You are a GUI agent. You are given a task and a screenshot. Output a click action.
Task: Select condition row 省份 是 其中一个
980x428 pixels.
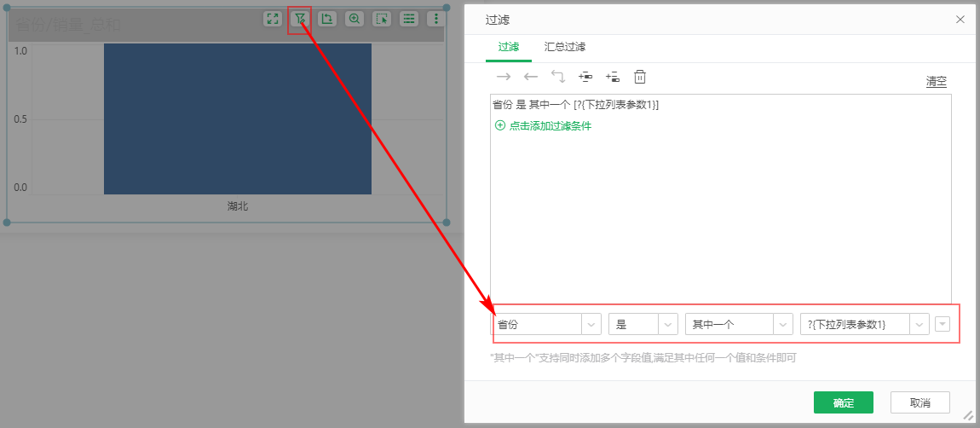pos(575,105)
